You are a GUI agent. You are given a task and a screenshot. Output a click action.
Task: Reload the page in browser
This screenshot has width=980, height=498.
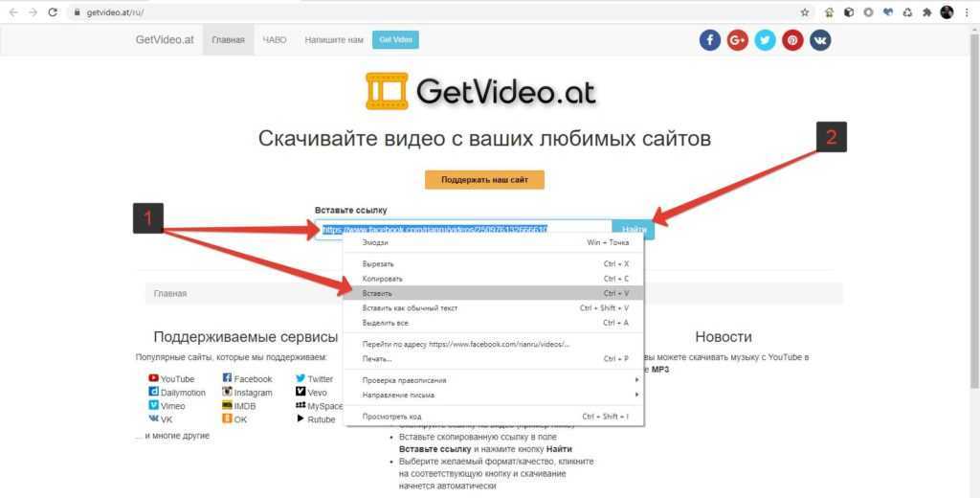pos(53,11)
